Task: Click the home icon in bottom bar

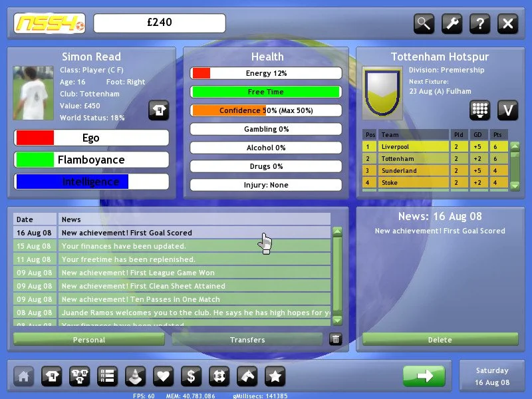Action: pos(23,376)
